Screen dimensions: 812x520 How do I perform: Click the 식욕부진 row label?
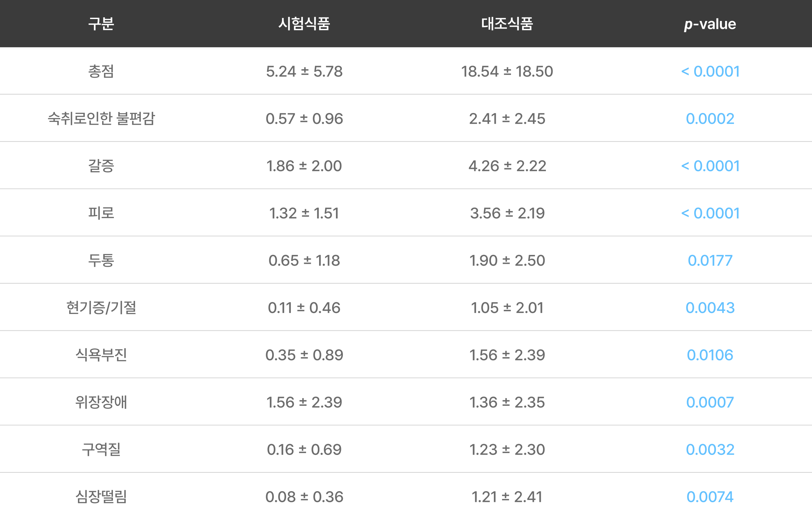(x=101, y=355)
